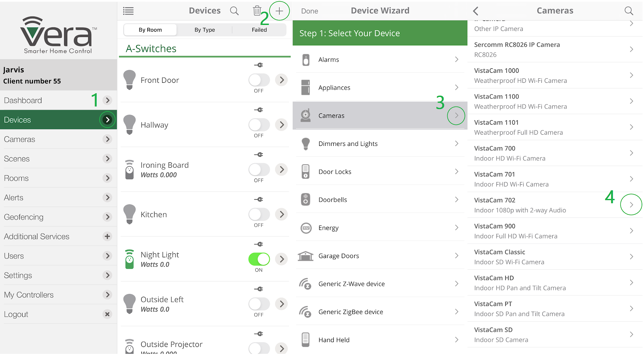Image resolution: width=644 pixels, height=355 pixels.
Task: Select the Door Locks keypad icon
Action: [306, 172]
